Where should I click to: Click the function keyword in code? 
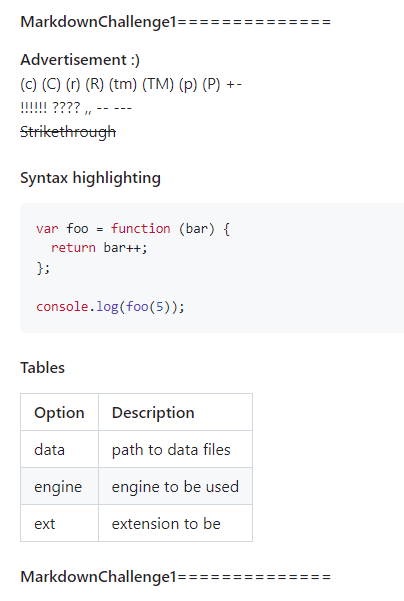(140, 228)
